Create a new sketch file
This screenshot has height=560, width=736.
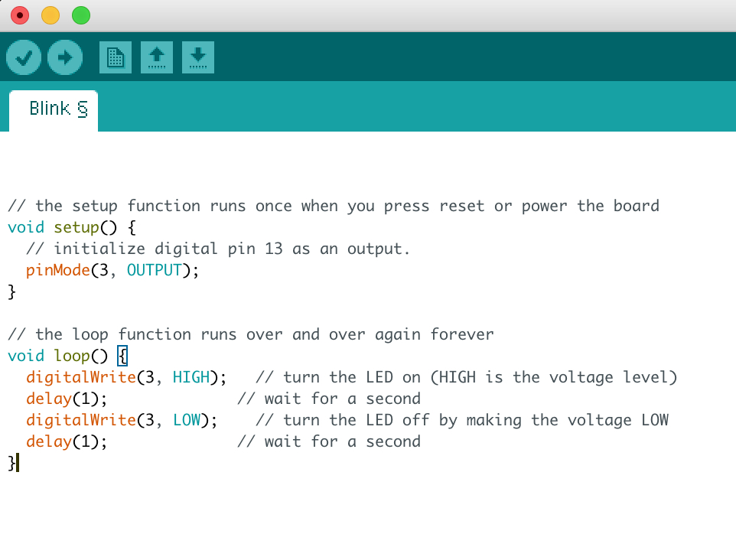(116, 57)
